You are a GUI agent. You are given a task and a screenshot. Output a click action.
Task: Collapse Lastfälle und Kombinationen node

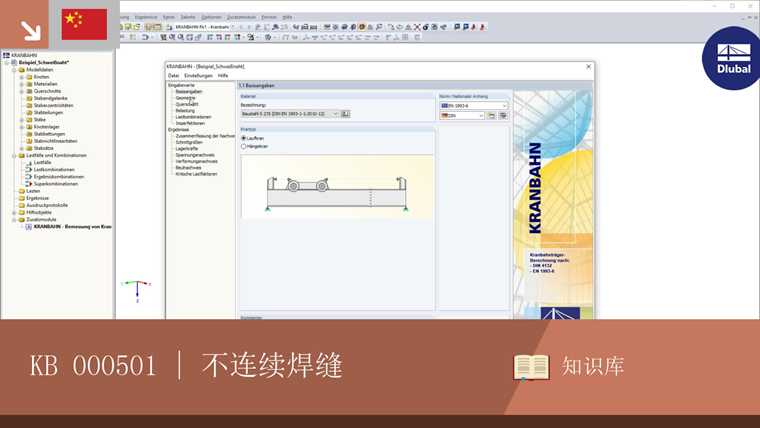click(14, 156)
